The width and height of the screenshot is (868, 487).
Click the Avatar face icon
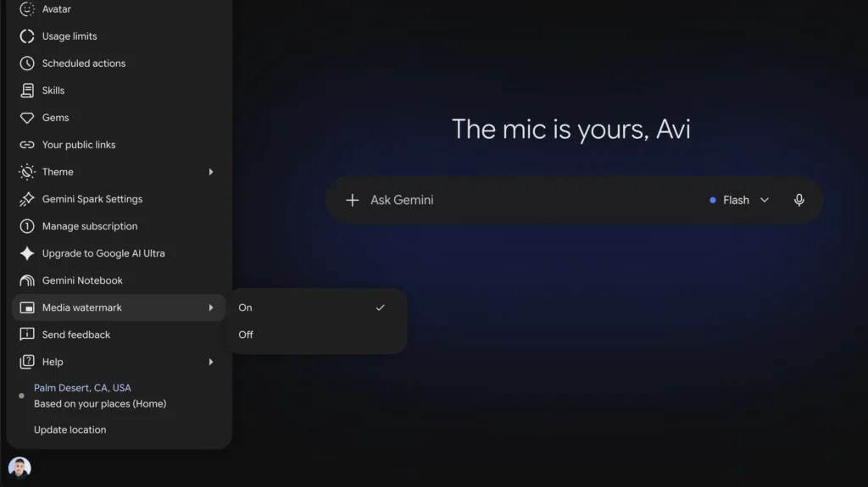(26, 8)
